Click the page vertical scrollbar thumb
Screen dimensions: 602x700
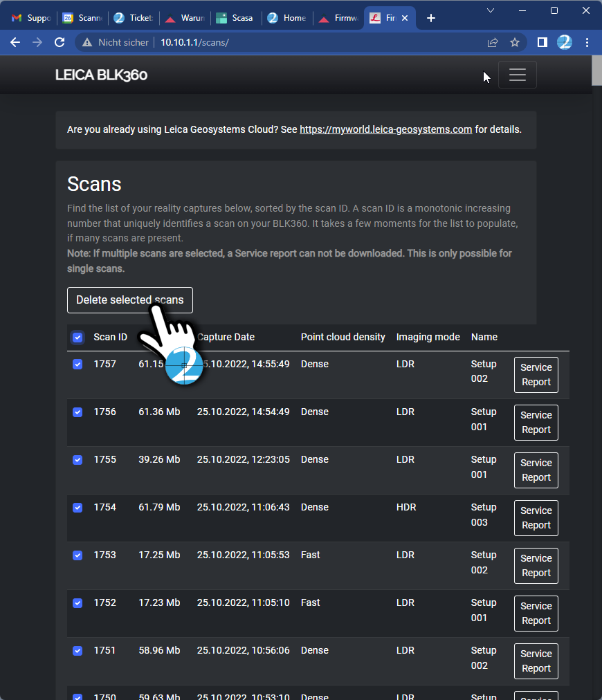coord(596,71)
